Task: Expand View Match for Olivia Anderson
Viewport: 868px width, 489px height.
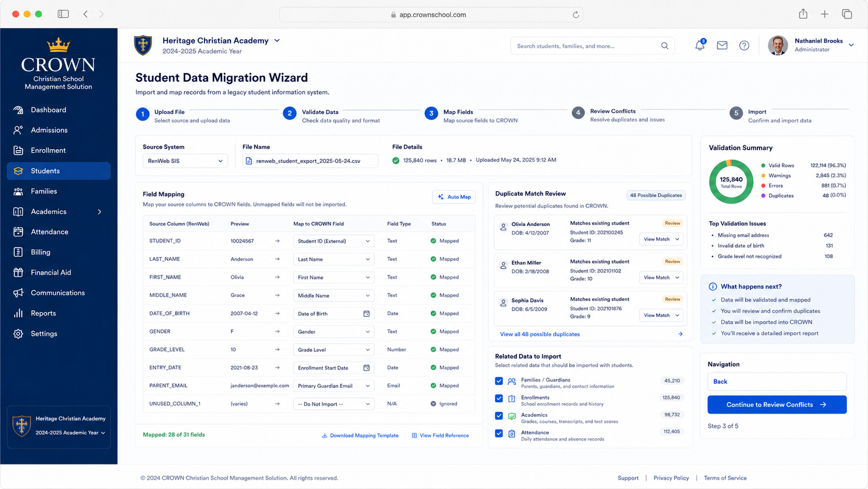Action: click(x=661, y=239)
